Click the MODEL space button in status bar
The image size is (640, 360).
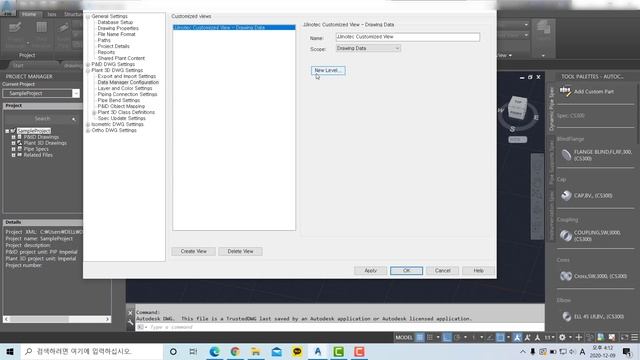pos(404,337)
